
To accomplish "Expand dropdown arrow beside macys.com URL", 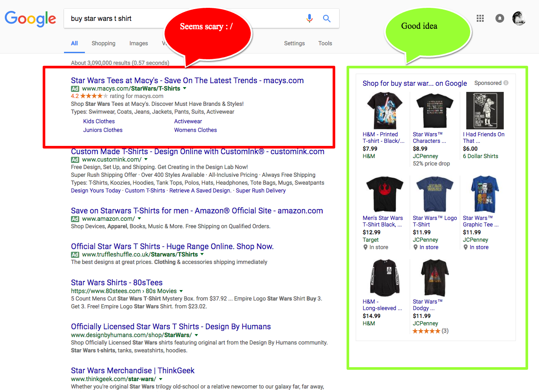I will tap(185, 88).
